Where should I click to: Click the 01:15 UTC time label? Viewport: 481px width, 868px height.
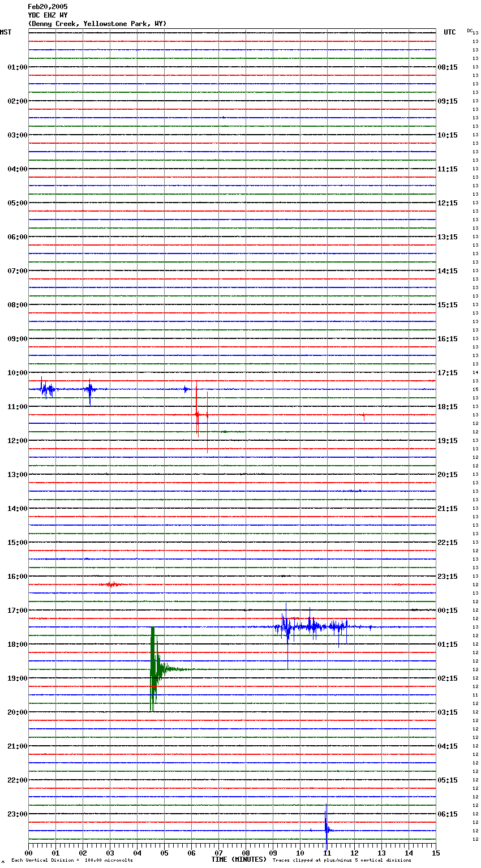point(448,644)
